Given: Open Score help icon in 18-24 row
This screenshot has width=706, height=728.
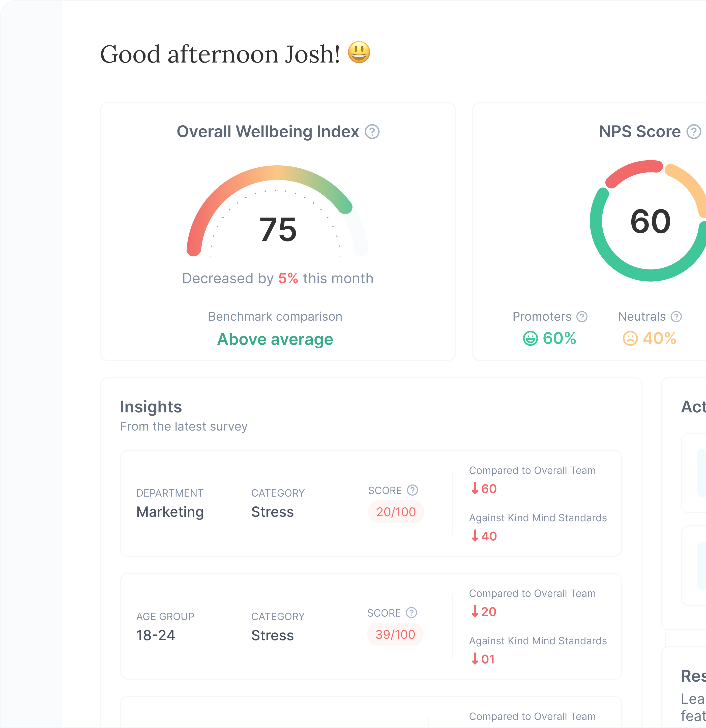Looking at the screenshot, I should coord(411,613).
